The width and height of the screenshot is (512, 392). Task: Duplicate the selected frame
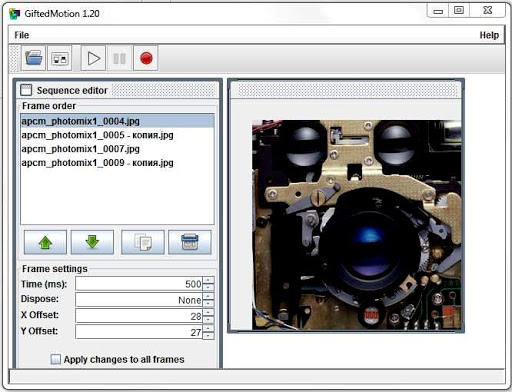(x=143, y=242)
